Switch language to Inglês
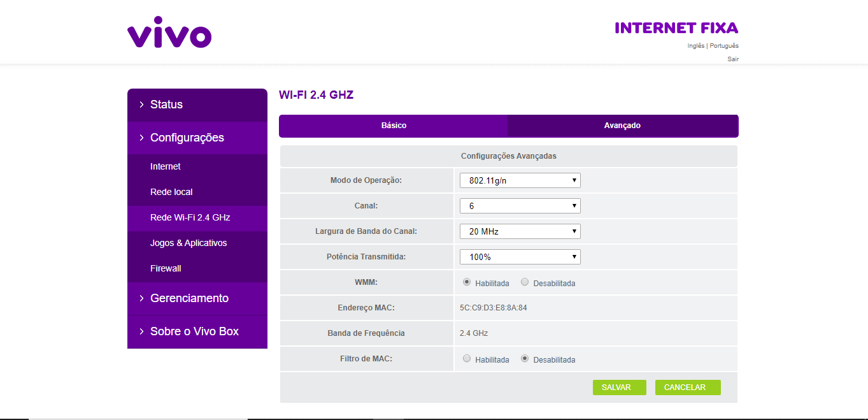868x420 pixels. [696, 46]
